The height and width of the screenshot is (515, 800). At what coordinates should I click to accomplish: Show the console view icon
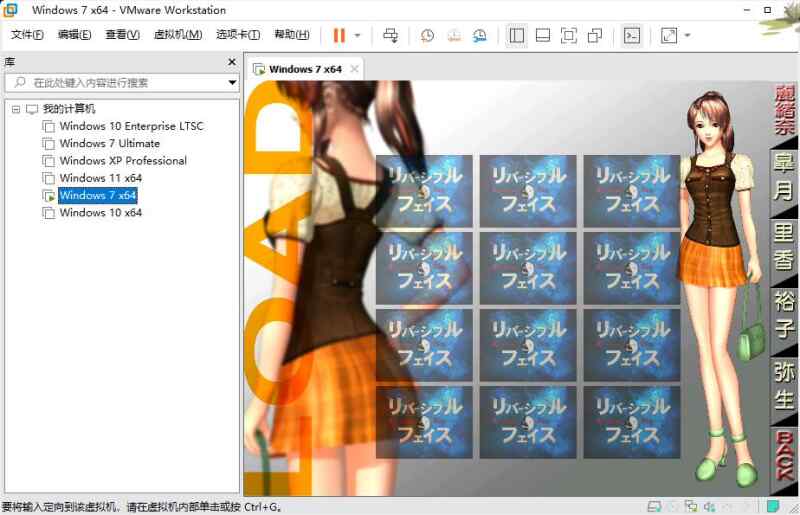pos(632,35)
